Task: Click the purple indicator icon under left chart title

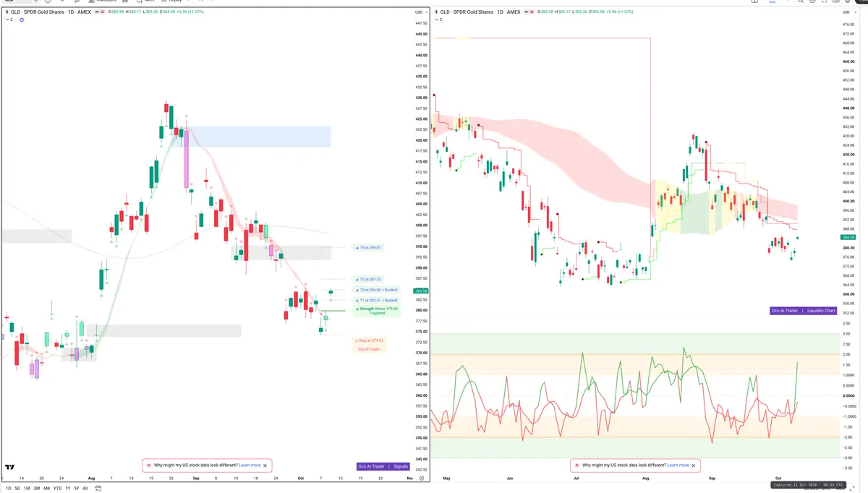Action: 22,20
